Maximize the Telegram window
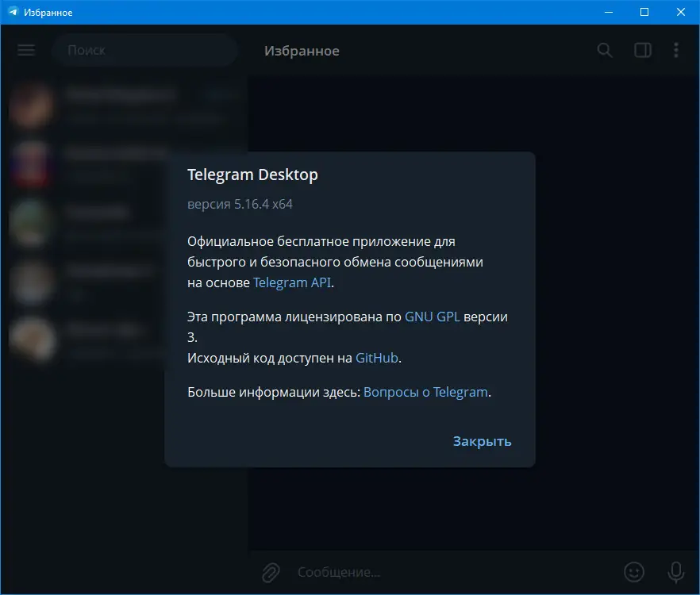This screenshot has height=595, width=700. 644,12
